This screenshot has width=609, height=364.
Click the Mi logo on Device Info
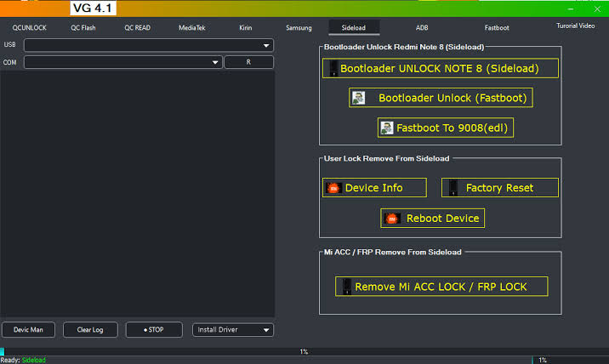[x=333, y=188]
